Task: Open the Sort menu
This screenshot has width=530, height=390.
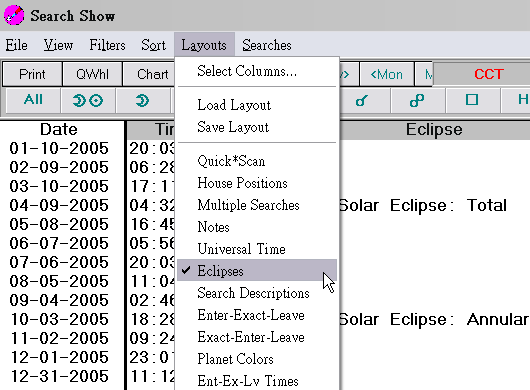Action: coord(153,45)
